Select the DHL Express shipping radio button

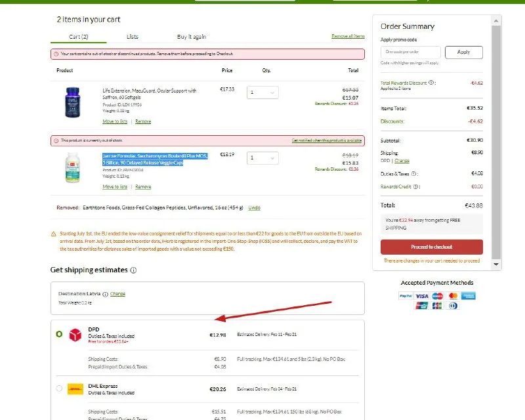[59, 388]
